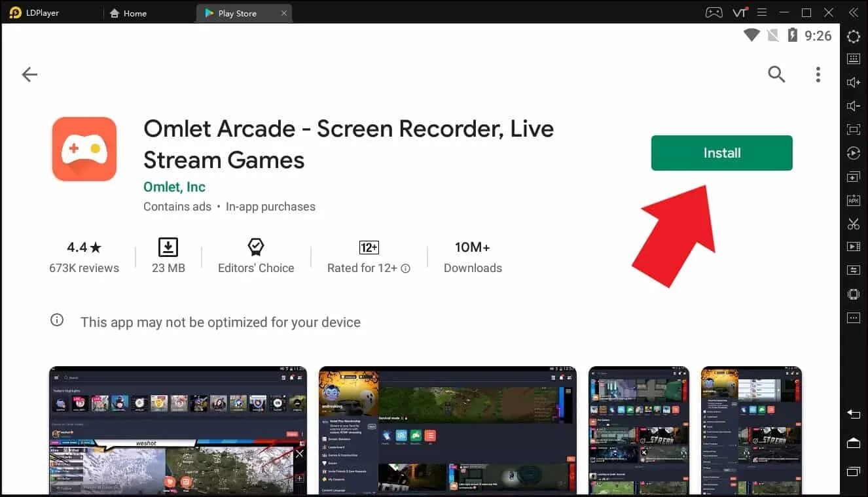Click the volume up sidebar icon
Viewport: 868px width, 497px height.
pyautogui.click(x=854, y=82)
